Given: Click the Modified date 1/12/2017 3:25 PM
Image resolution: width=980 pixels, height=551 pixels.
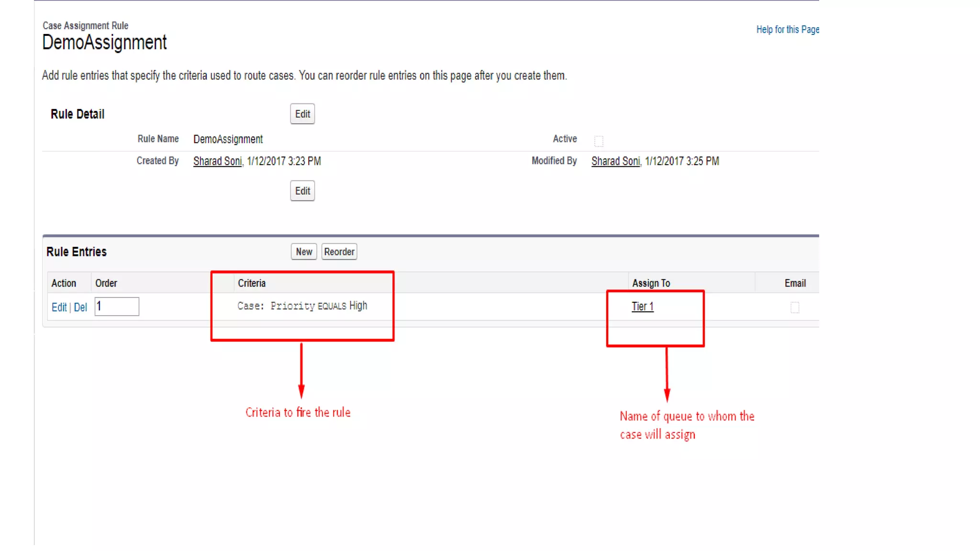Looking at the screenshot, I should (682, 161).
